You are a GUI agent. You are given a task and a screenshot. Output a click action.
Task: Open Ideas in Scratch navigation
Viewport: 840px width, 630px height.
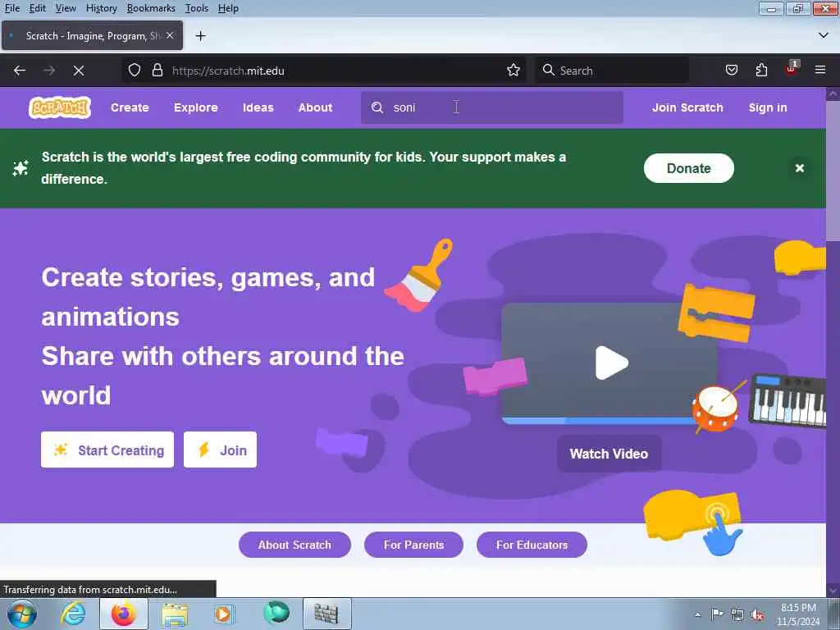click(258, 107)
